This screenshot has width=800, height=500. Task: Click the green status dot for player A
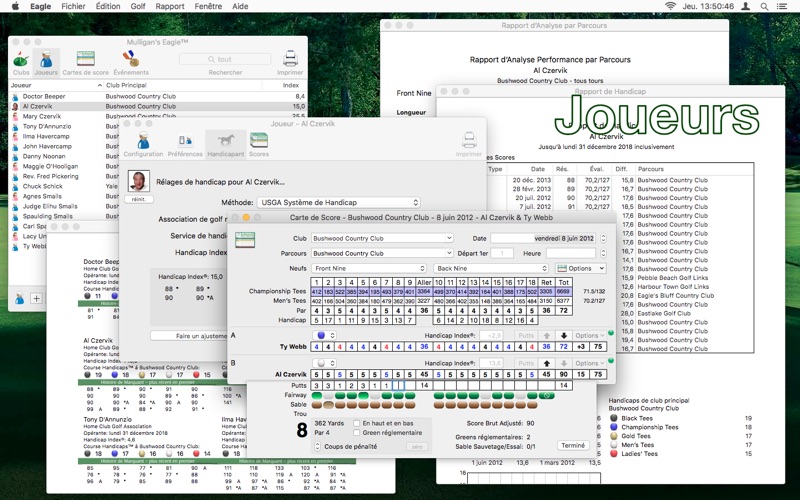click(611, 333)
